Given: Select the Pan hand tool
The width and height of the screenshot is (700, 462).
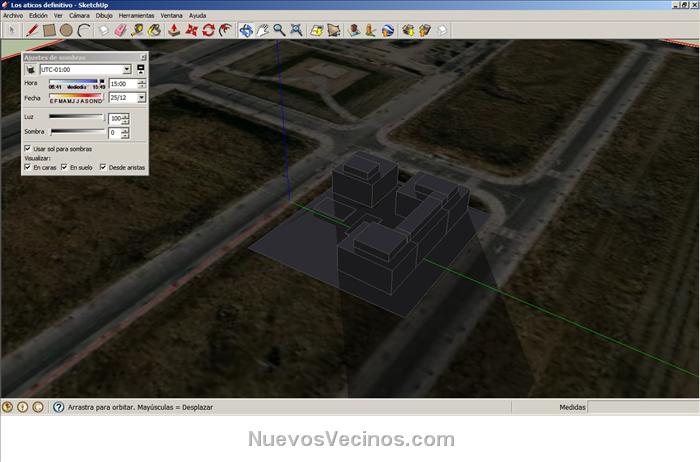Looking at the screenshot, I should pyautogui.click(x=262, y=30).
